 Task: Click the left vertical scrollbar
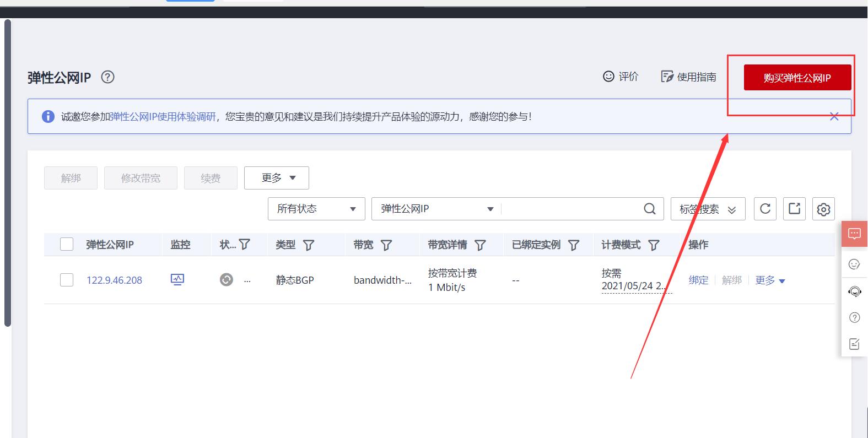pyautogui.click(x=8, y=173)
